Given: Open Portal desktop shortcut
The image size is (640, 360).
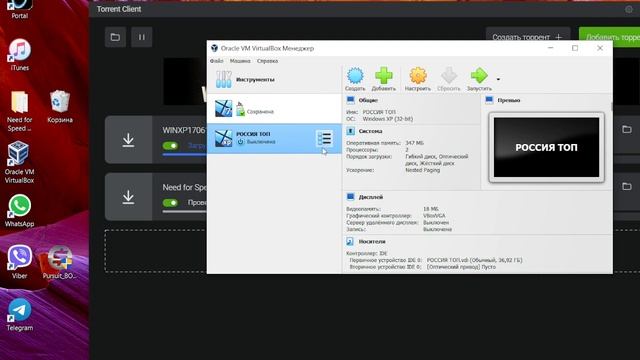Looking at the screenshot, I should [x=20, y=10].
